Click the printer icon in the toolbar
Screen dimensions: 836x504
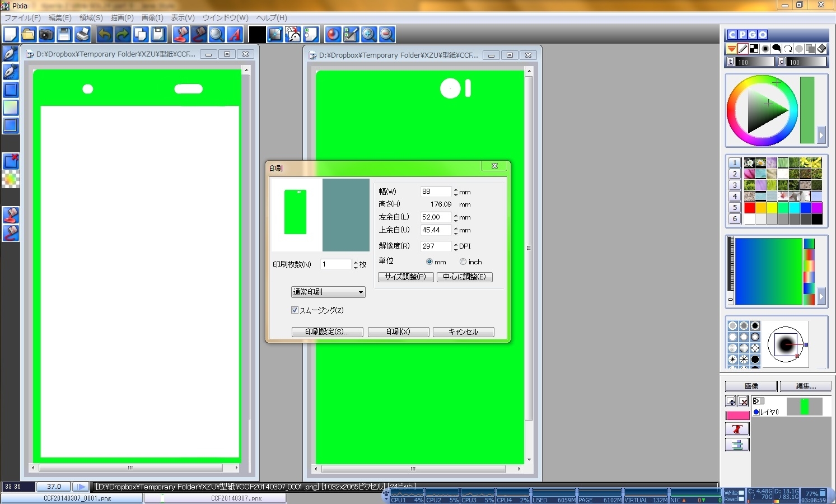pyautogui.click(x=82, y=35)
